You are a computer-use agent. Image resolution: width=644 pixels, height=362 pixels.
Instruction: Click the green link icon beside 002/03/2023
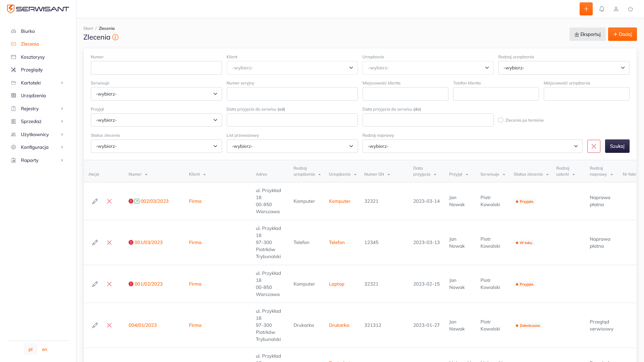[137, 201]
